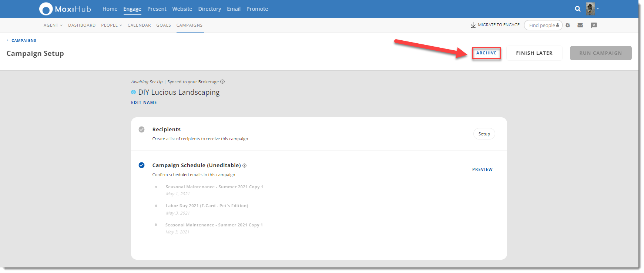Expand the Agent dropdown menu
This screenshot has height=273, width=644.
coord(53,25)
